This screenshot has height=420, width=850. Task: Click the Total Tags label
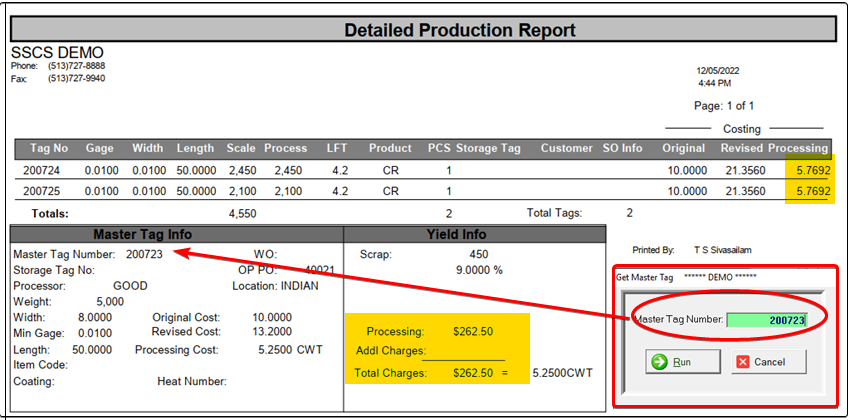pos(554,213)
